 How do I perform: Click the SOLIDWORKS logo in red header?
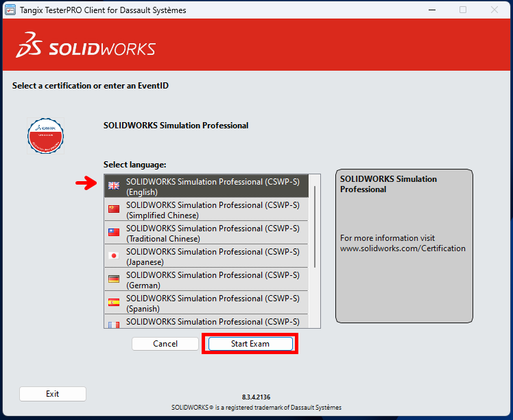point(86,46)
